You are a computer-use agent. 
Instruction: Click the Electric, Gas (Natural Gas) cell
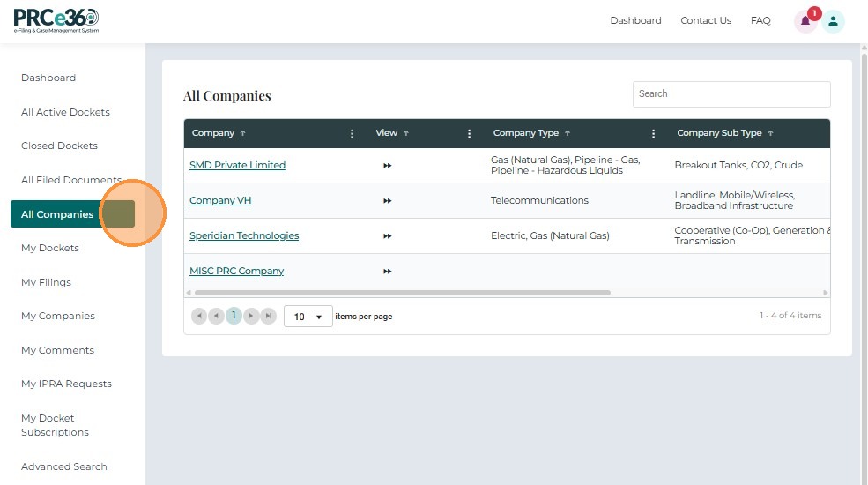point(550,235)
